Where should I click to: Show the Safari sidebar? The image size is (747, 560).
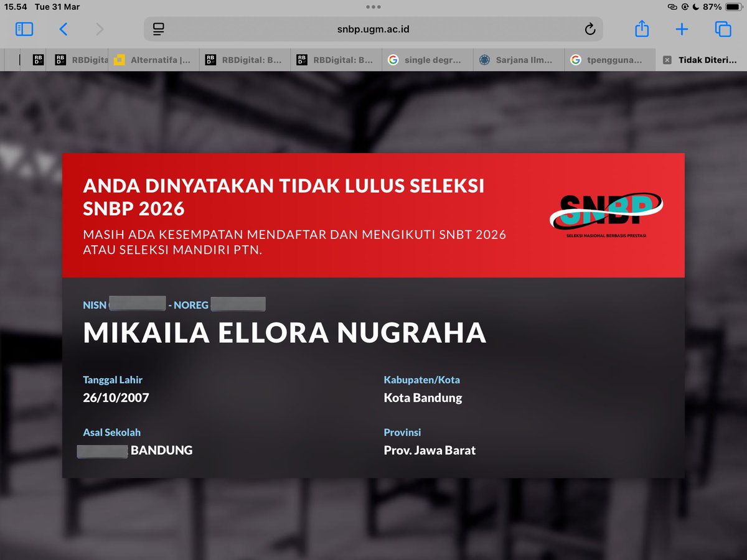click(24, 29)
